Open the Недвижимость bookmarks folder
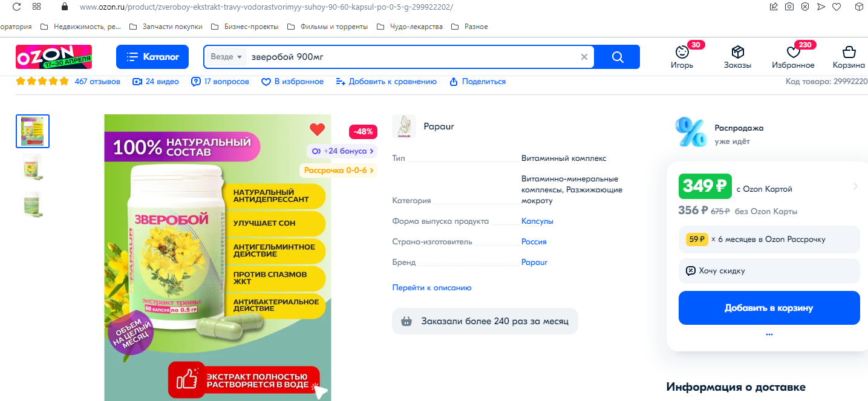 click(80, 27)
